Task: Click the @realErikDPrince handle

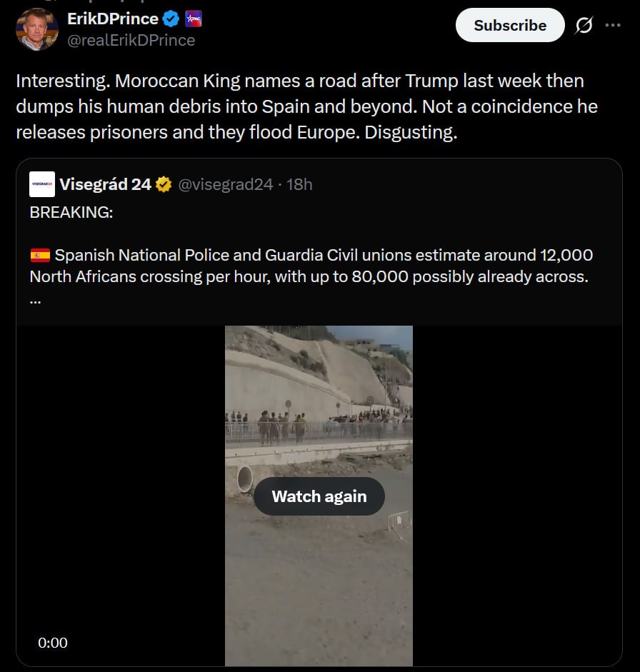Action: point(131,40)
